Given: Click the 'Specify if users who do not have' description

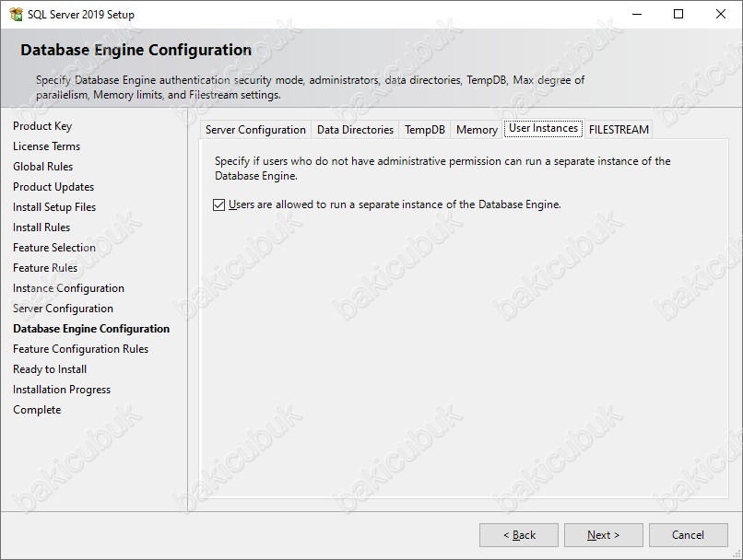Looking at the screenshot, I should [442, 169].
